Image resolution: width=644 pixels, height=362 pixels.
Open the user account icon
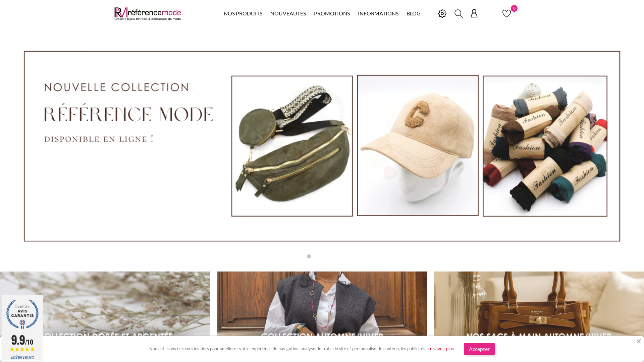point(474,13)
